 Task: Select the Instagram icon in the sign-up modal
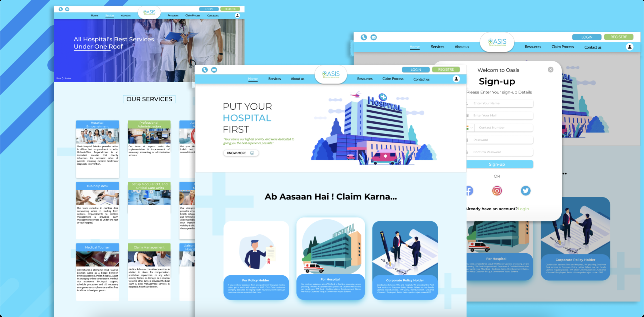click(497, 190)
